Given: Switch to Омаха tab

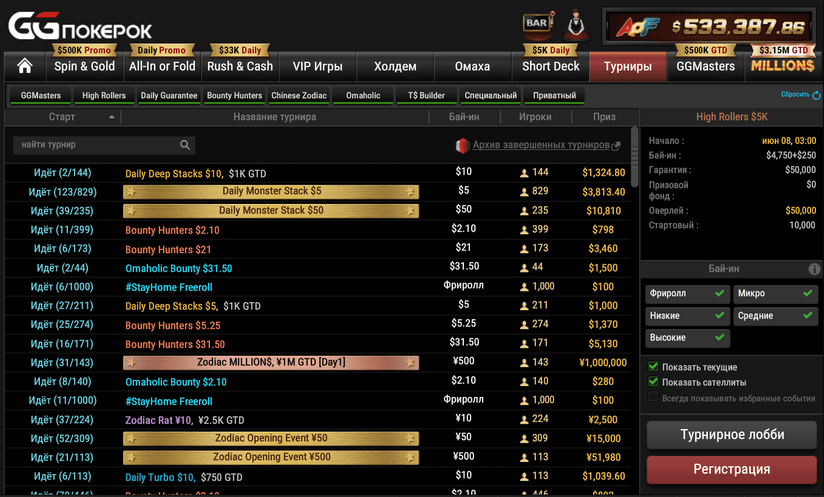Looking at the screenshot, I should coord(472,66).
